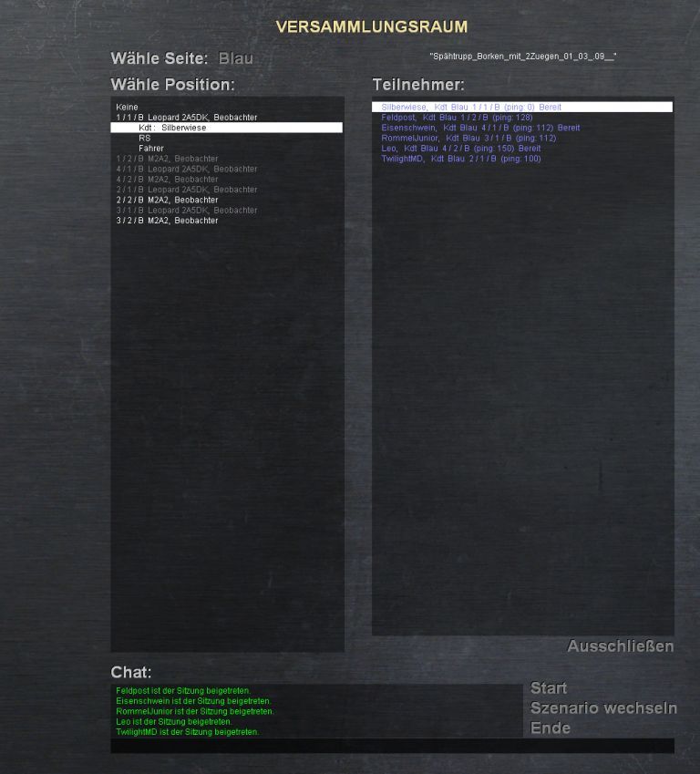Image resolution: width=700 pixels, height=774 pixels.
Task: Select participant Eisenschwein in the list
Action: [479, 128]
